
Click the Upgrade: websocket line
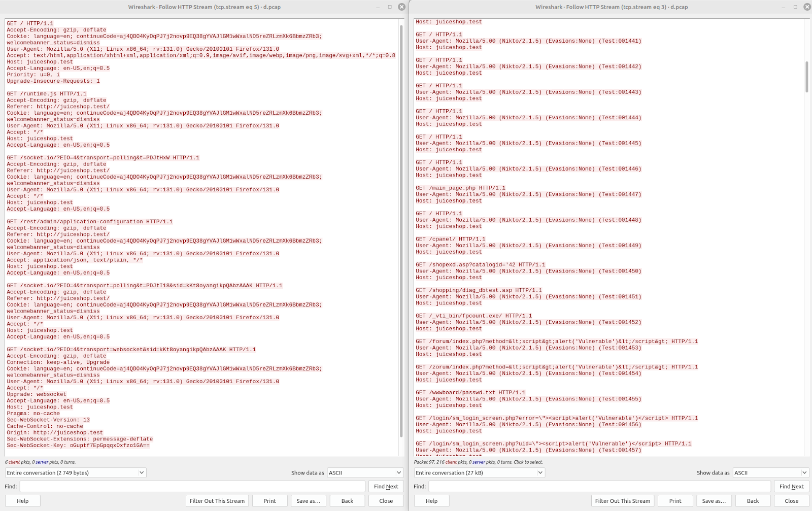(37, 394)
